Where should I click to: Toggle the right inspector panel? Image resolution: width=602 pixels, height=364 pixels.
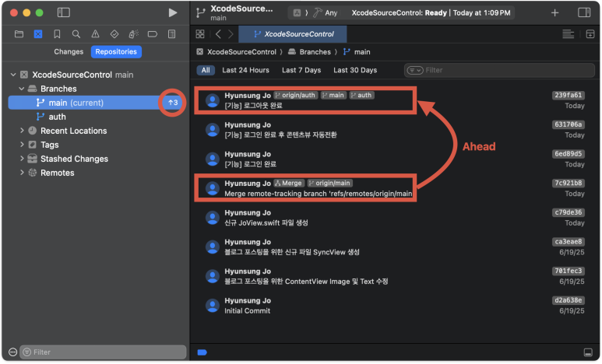pyautogui.click(x=584, y=12)
